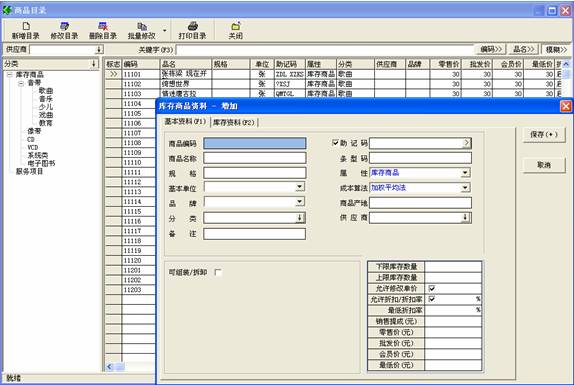Select 服务项目 in category tree
Screen dimensions: 574x385
coord(29,171)
